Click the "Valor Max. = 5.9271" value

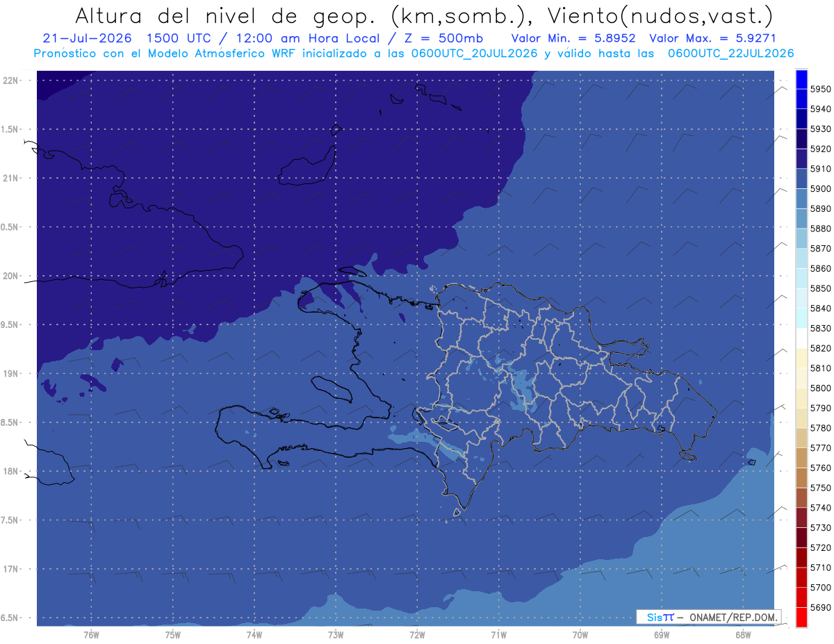pos(712,38)
